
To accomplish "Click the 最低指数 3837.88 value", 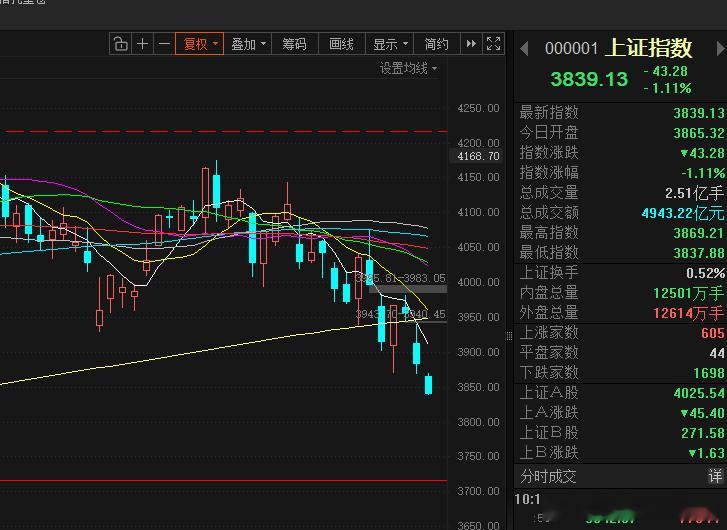I will point(699,253).
